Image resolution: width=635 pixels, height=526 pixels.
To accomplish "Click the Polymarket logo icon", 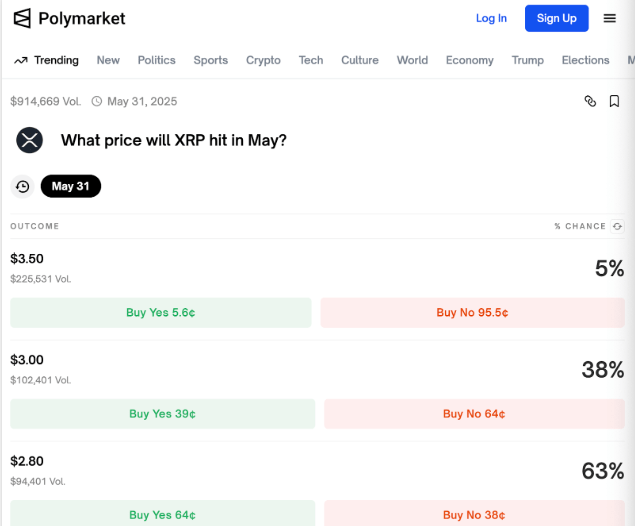I will point(22,18).
